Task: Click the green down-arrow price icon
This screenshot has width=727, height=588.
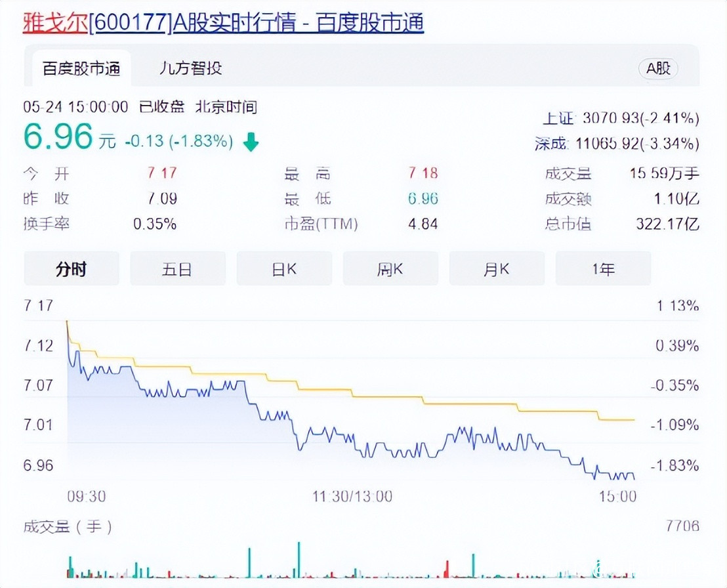Action: 251,142
